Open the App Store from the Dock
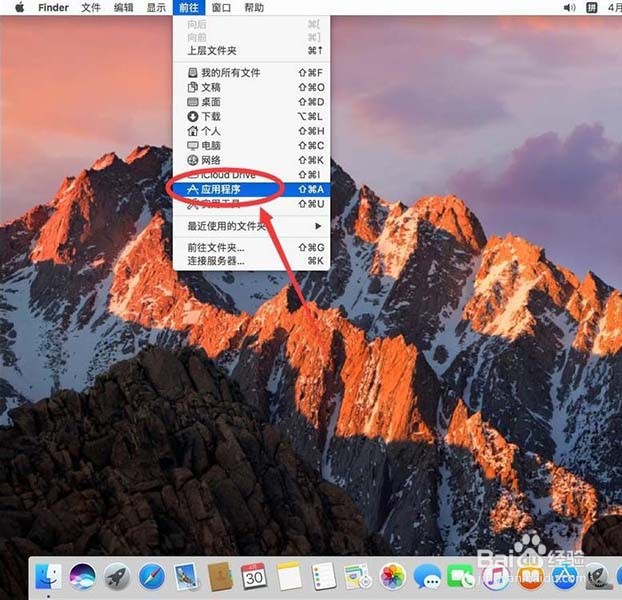 564,576
